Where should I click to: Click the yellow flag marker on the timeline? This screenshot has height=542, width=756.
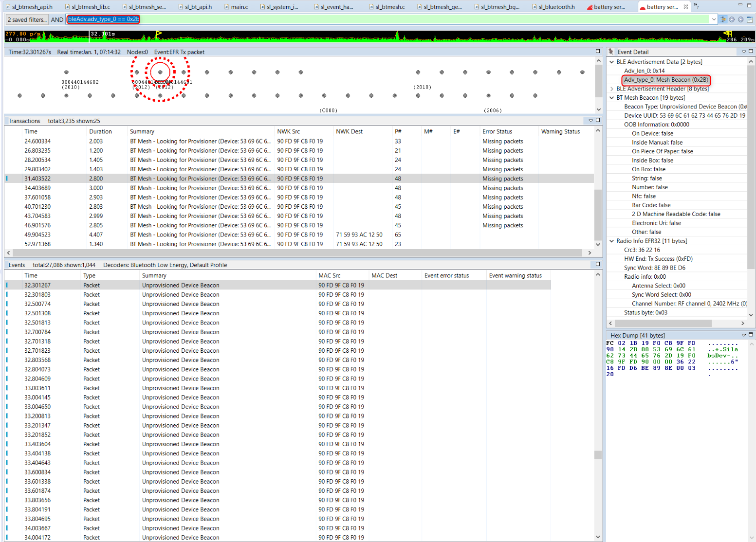point(158,34)
